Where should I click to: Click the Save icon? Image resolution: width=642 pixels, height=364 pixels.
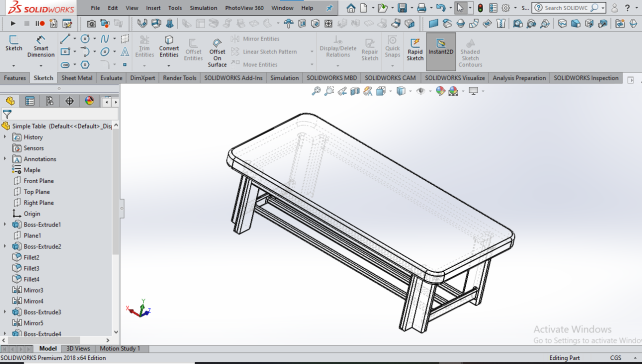click(x=402, y=8)
